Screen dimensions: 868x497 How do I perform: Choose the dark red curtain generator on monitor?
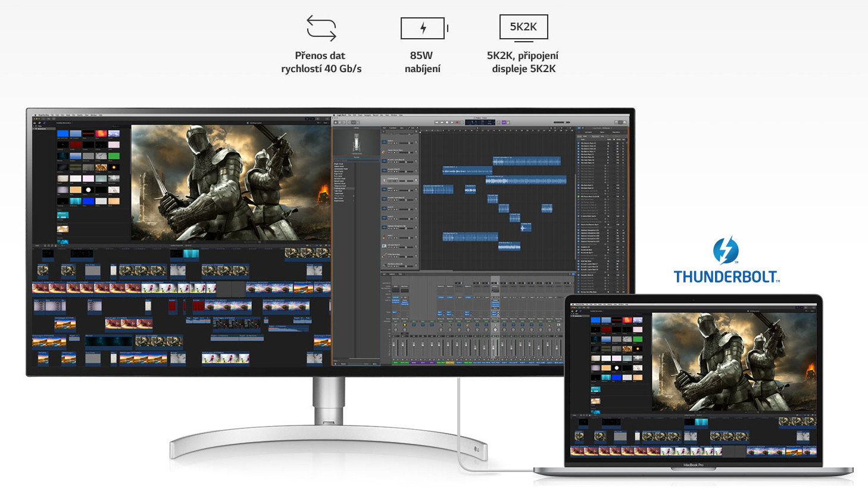click(x=76, y=145)
